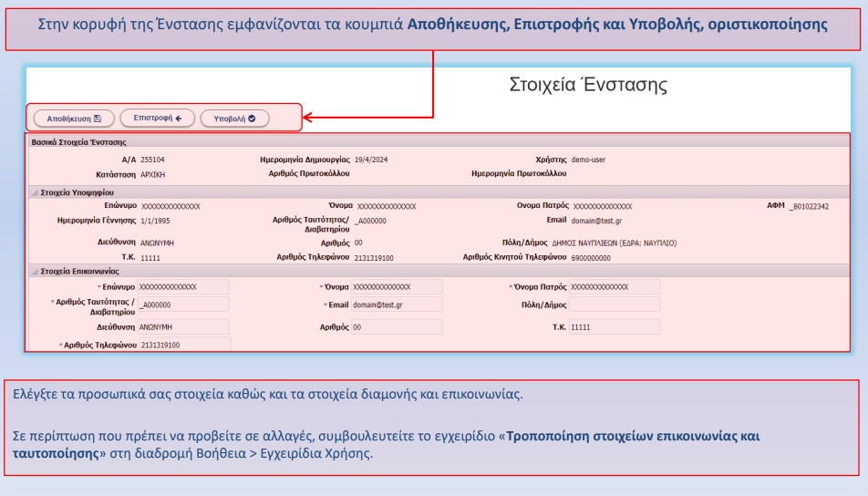868x496 pixels.
Task: Click the Στοιχεία Ένστασης page title
Action: (588, 86)
